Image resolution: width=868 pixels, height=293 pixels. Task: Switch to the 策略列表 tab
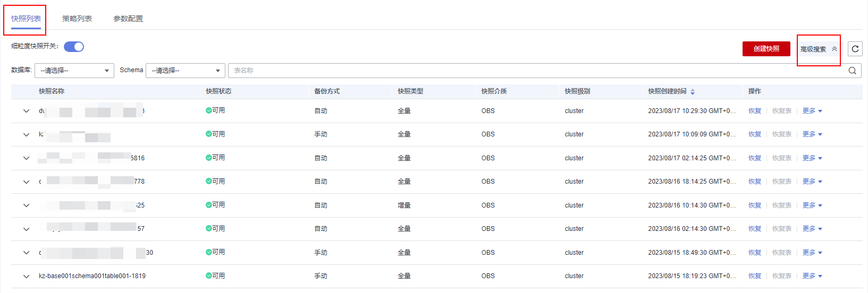(x=77, y=19)
